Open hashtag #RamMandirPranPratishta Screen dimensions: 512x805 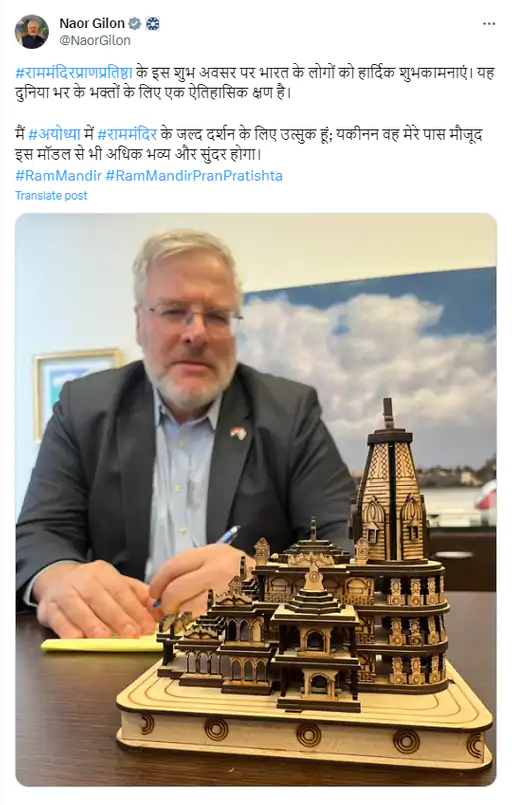click(194, 176)
